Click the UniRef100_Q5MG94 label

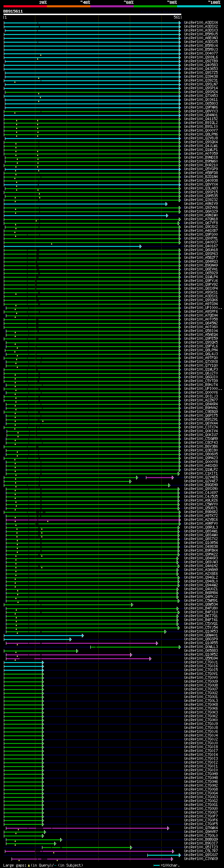coord(201,658)
